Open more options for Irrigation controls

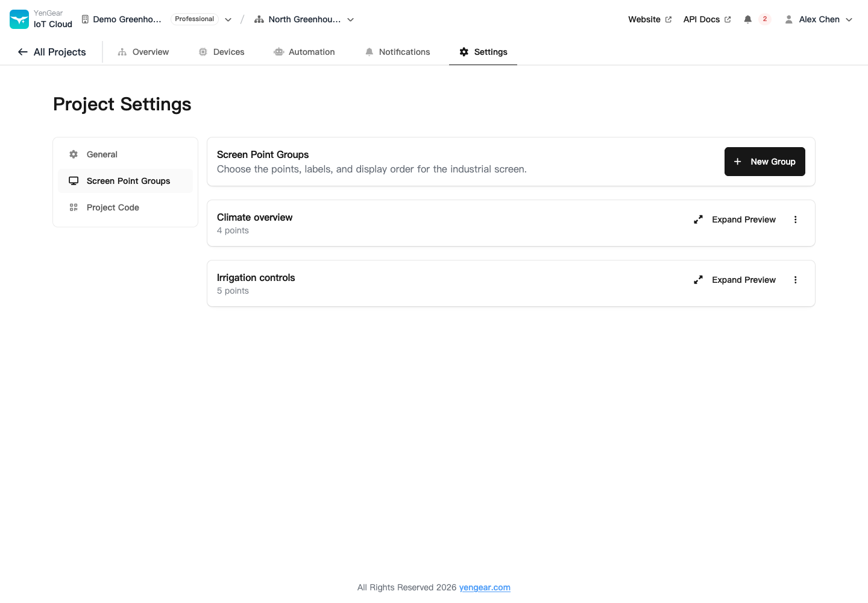click(796, 280)
